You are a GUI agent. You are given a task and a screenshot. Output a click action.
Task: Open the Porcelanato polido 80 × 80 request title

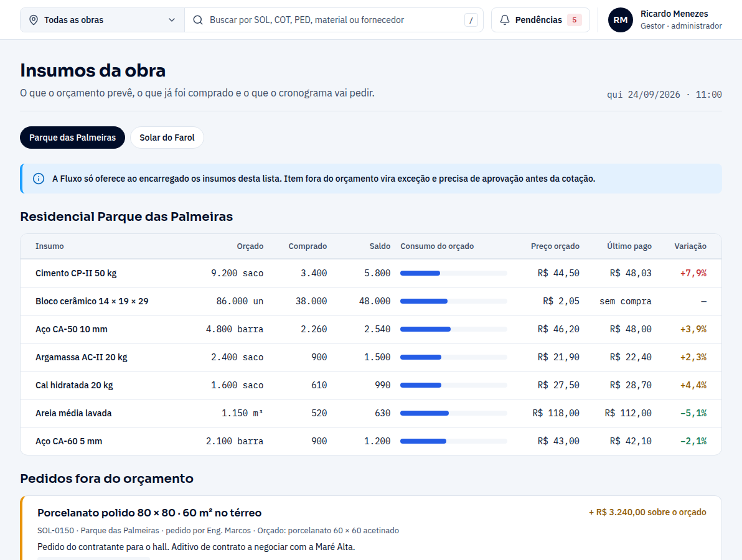(x=149, y=513)
